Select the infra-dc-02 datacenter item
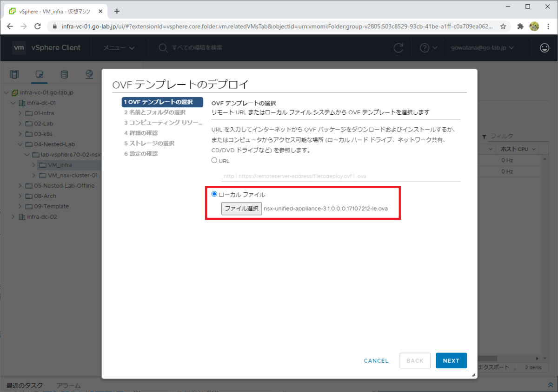This screenshot has width=558, height=392. point(42,216)
